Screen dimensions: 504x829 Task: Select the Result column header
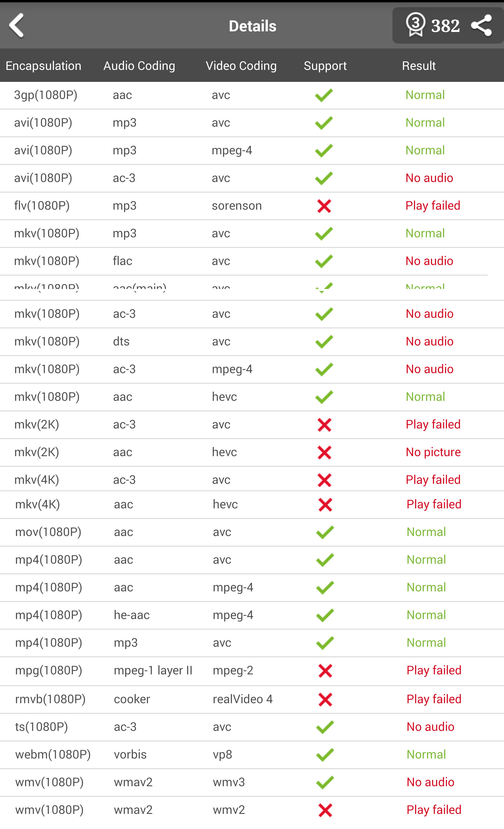point(418,66)
